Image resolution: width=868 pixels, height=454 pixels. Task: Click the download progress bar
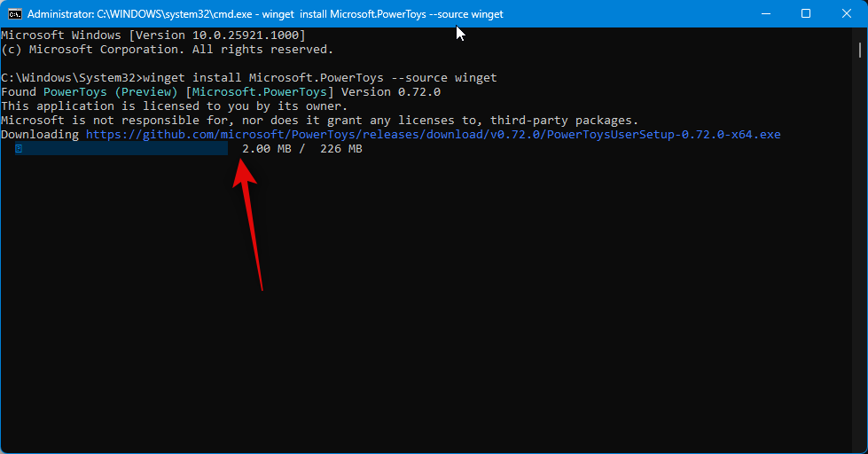pyautogui.click(x=121, y=149)
